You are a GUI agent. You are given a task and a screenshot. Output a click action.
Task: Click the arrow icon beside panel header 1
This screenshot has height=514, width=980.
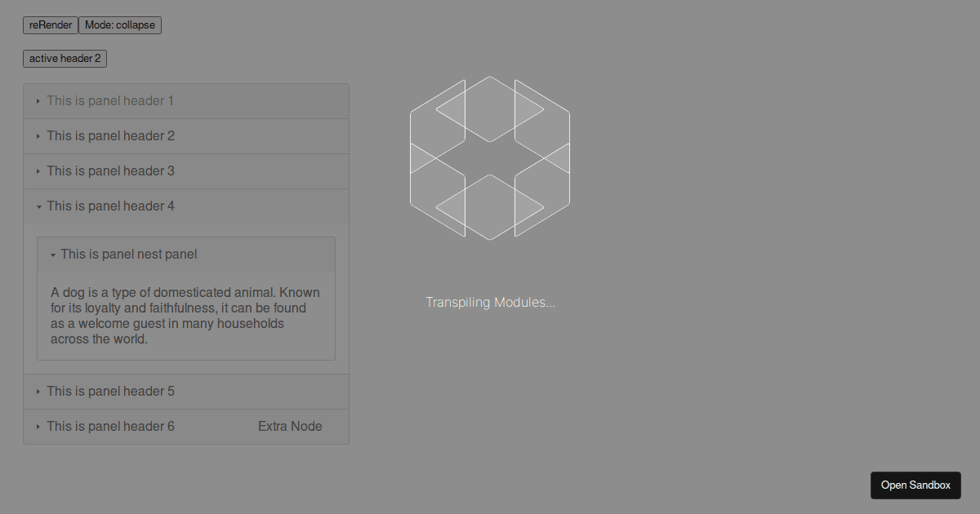[38, 101]
